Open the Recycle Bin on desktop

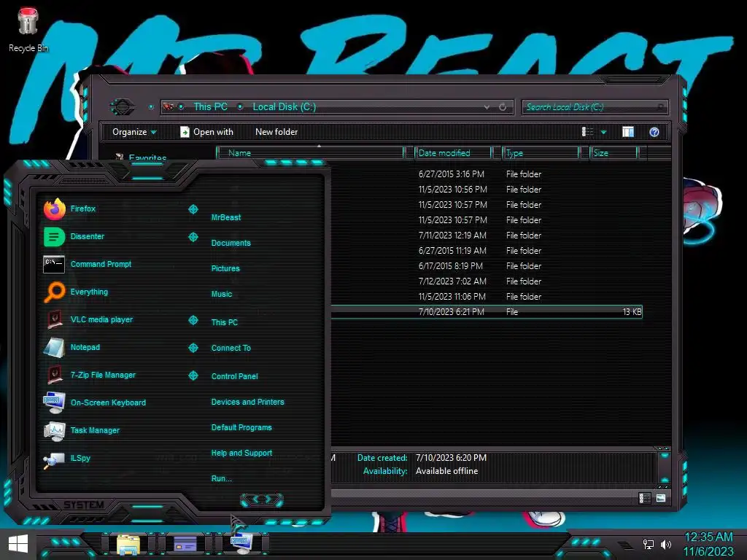pos(28,29)
